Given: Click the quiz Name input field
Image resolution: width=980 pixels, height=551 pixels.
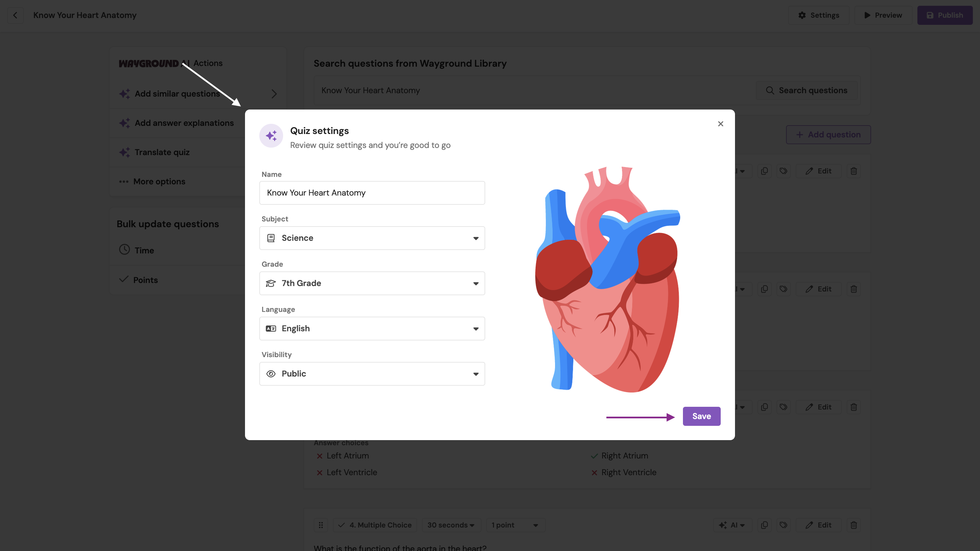Looking at the screenshot, I should click(372, 193).
